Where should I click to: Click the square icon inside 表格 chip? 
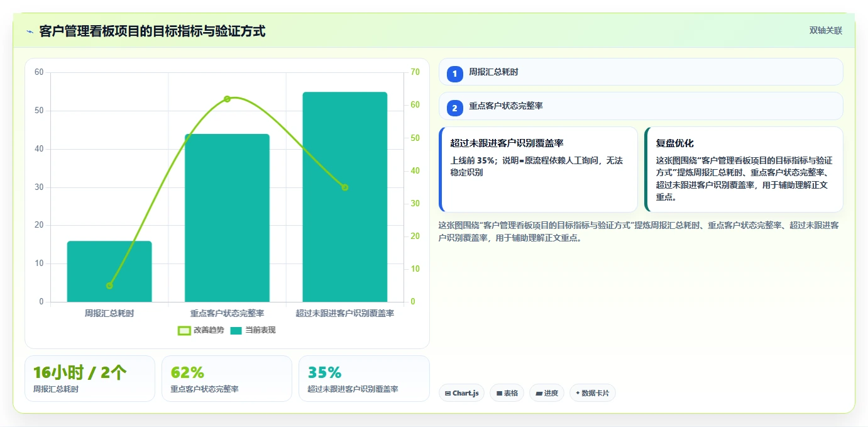[x=499, y=393]
